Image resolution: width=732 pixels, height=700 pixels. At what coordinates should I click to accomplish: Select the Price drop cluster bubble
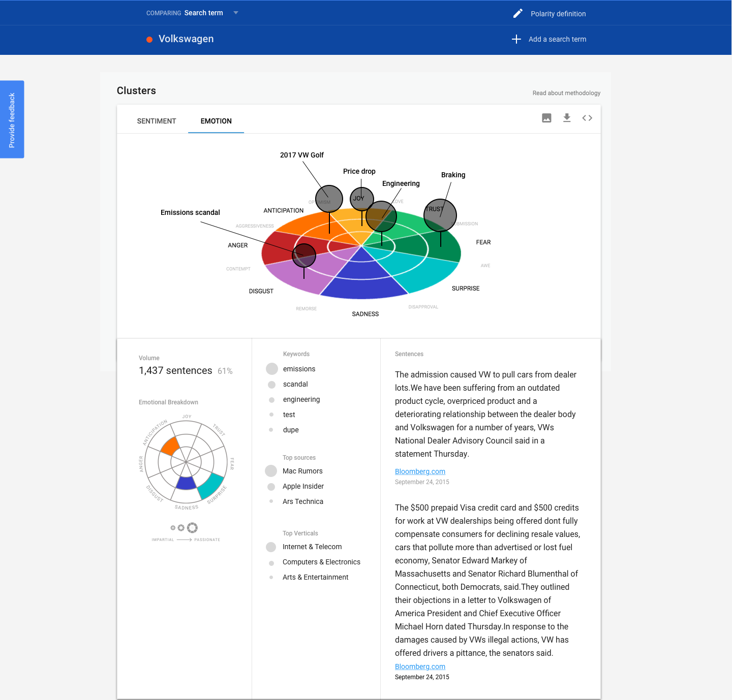point(362,199)
